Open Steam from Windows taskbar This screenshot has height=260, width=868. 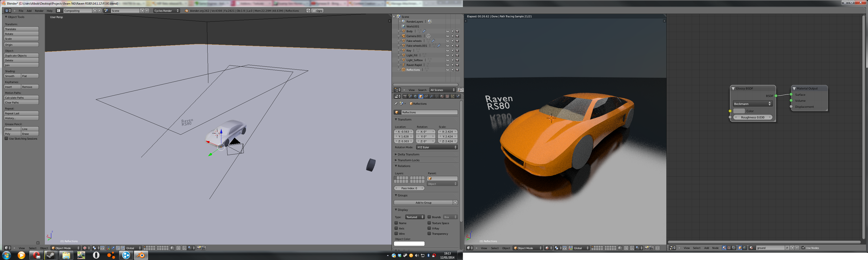(x=51, y=255)
